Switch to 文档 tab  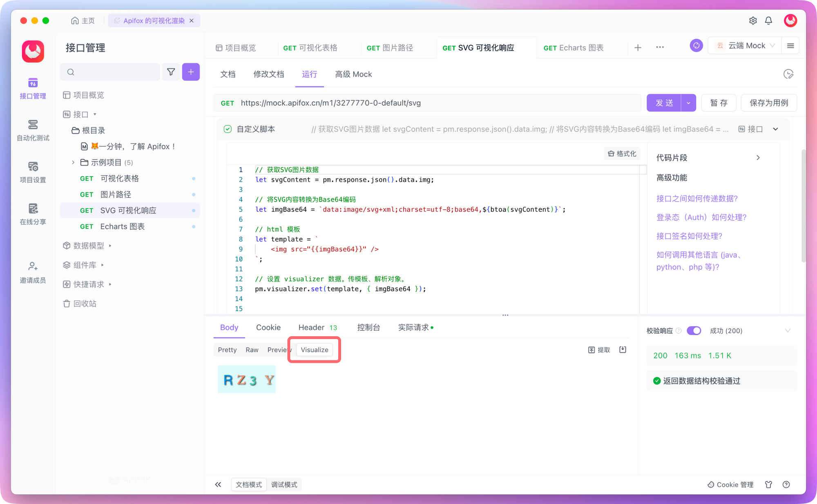pyautogui.click(x=228, y=74)
